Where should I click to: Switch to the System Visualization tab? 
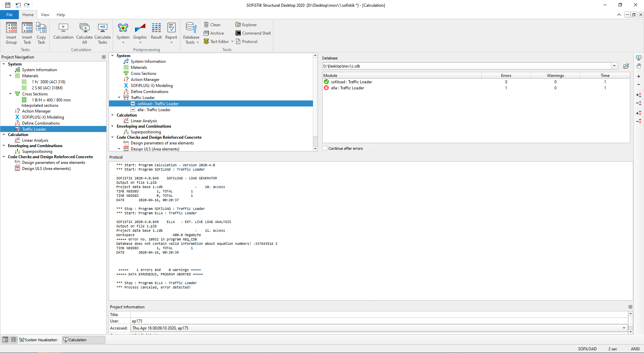click(39, 340)
